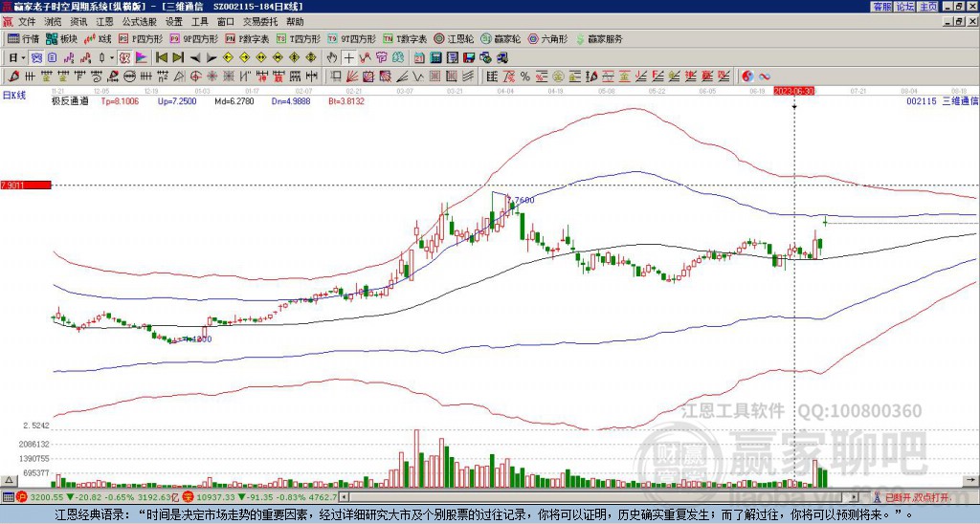Image resolution: width=980 pixels, height=524 pixels.
Task: Open the 文件 menu
Action: pos(27,22)
